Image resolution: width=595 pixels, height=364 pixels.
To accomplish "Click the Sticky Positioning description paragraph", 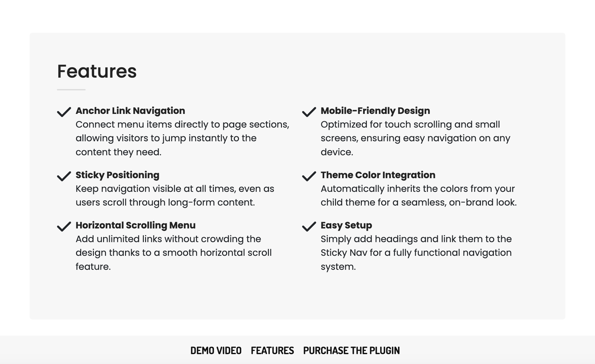I will (175, 196).
